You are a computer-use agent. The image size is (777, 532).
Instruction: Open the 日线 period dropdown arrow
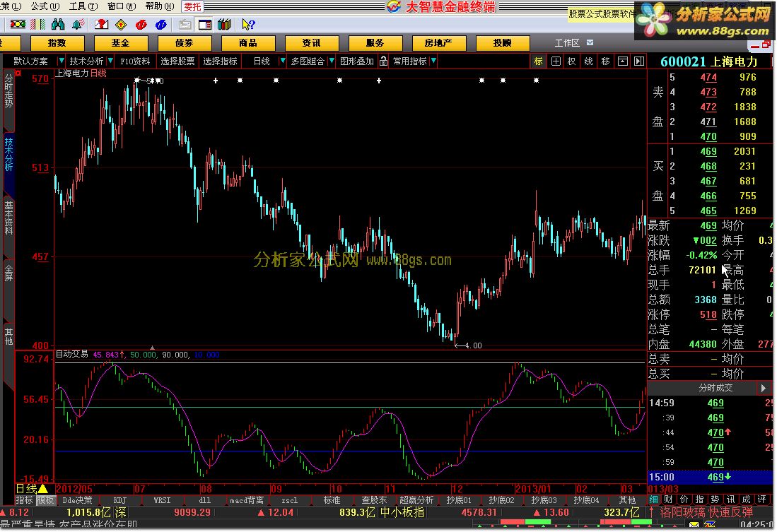(283, 61)
